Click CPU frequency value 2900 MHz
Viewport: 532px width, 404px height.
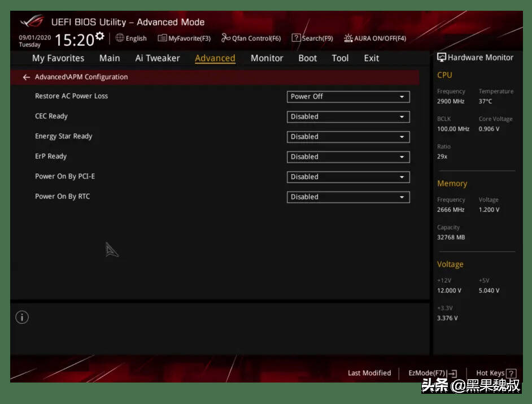pyautogui.click(x=451, y=101)
